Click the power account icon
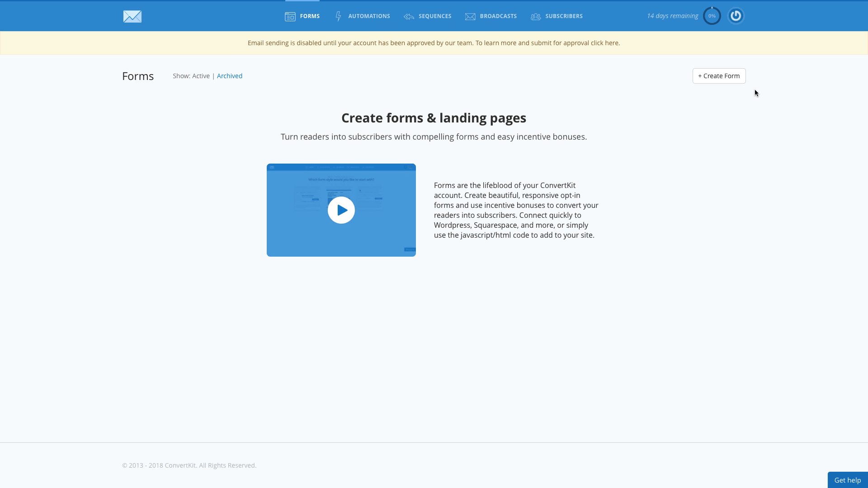 pos(736,16)
